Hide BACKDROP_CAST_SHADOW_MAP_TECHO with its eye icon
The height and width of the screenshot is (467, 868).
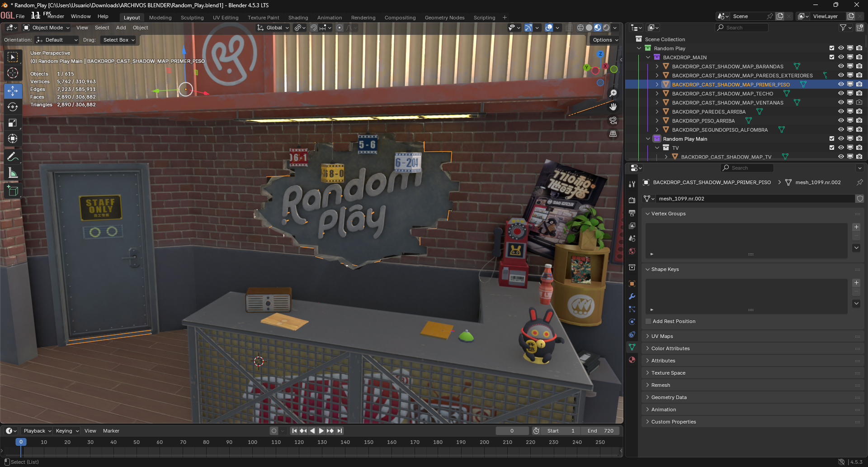click(841, 94)
